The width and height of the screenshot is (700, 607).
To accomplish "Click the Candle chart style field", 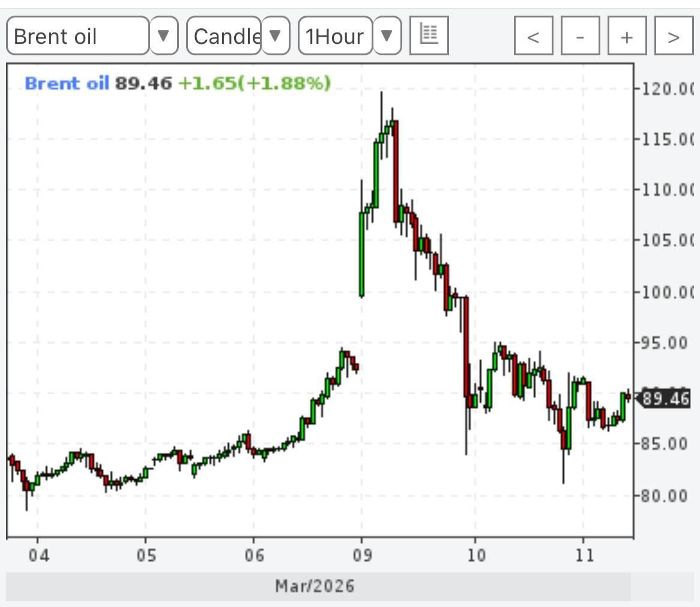I will coord(224,36).
